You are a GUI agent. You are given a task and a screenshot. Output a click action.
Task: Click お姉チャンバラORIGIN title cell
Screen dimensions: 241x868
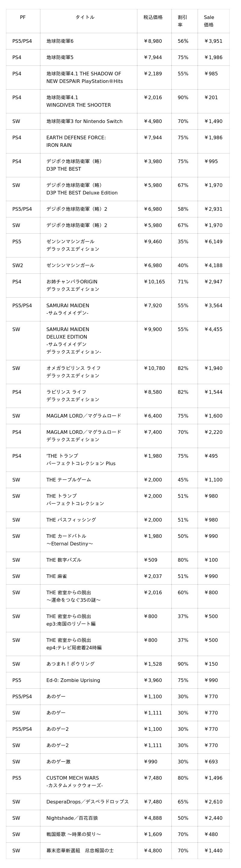point(73,285)
